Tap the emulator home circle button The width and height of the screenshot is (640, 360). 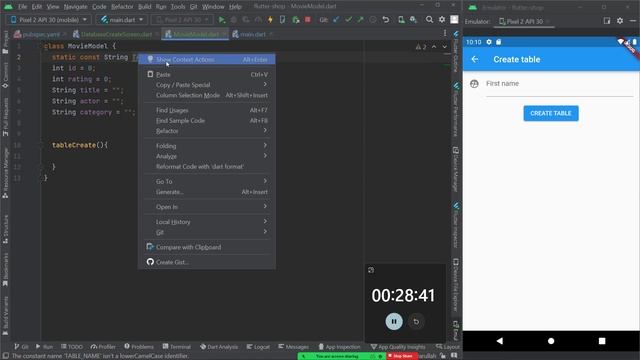551,341
